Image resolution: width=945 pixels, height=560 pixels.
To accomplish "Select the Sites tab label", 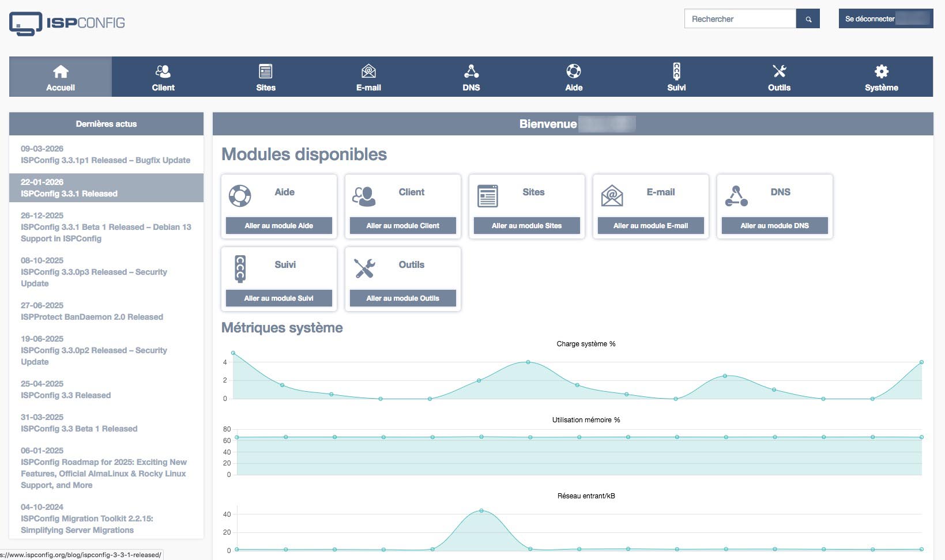I will click(266, 88).
